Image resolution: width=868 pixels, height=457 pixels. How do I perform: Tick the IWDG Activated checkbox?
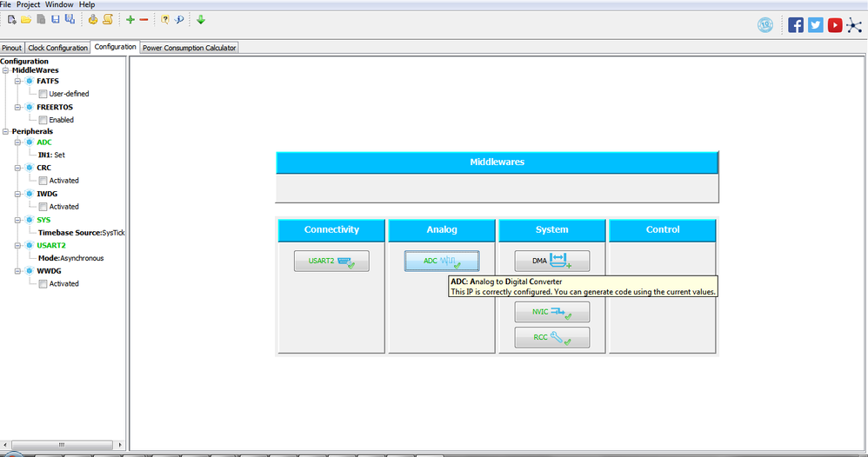click(x=43, y=207)
